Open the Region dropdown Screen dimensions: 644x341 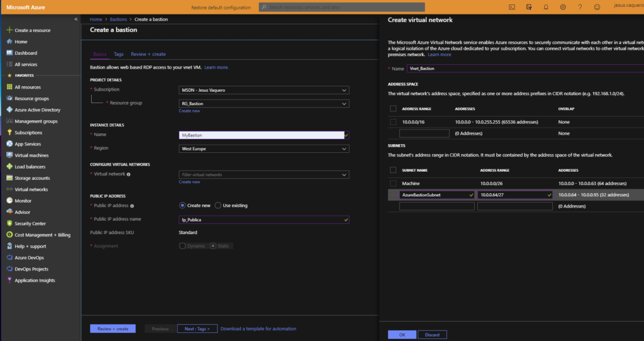point(264,148)
